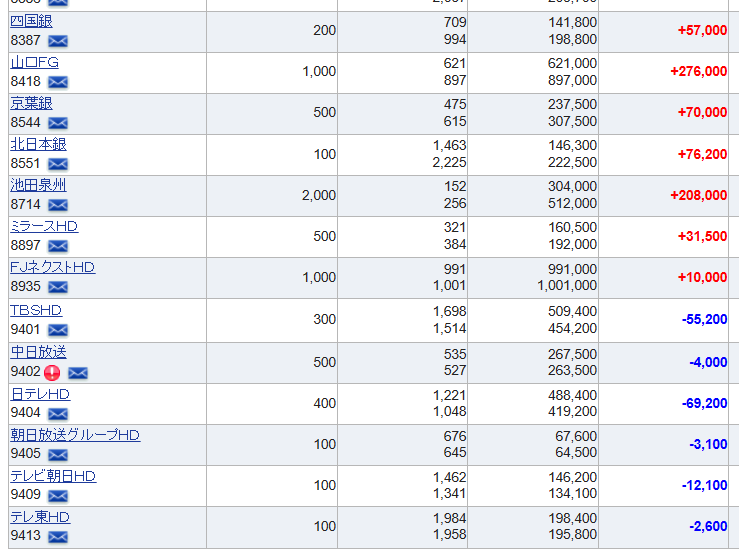Click the red warning icon beside 9402
The height and width of the screenshot is (560, 739).
click(x=52, y=373)
